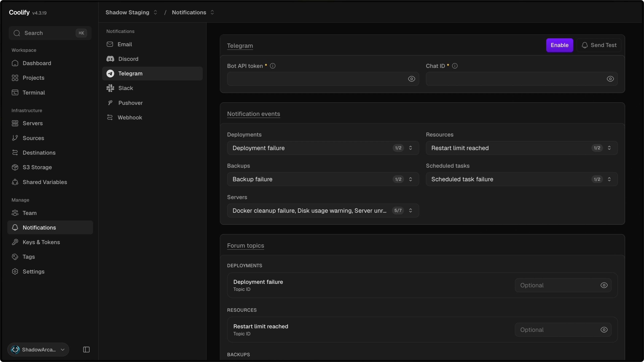Open Sources in Infrastructure
The image size is (644, 362).
(50, 138)
